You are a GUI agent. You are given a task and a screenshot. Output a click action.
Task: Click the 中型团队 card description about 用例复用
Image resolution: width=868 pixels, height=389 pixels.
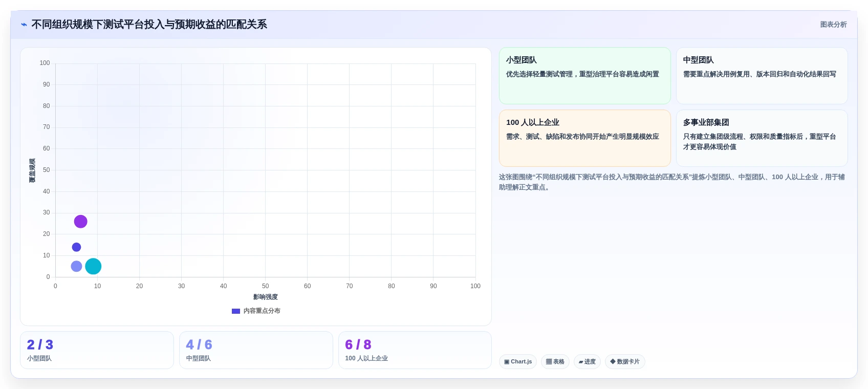[759, 74]
